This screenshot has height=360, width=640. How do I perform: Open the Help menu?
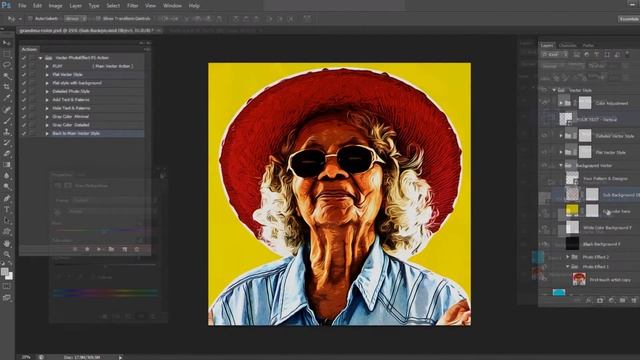[x=194, y=6]
